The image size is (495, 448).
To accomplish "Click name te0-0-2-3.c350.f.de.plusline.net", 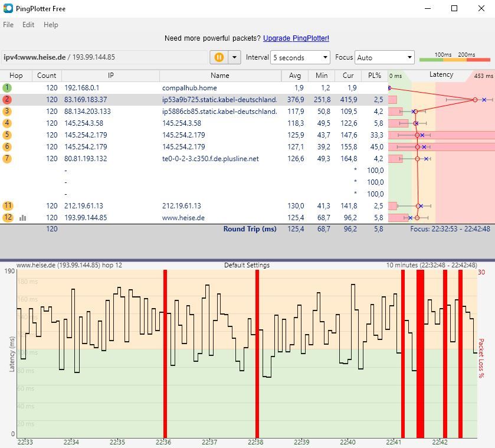I will 211,159.
